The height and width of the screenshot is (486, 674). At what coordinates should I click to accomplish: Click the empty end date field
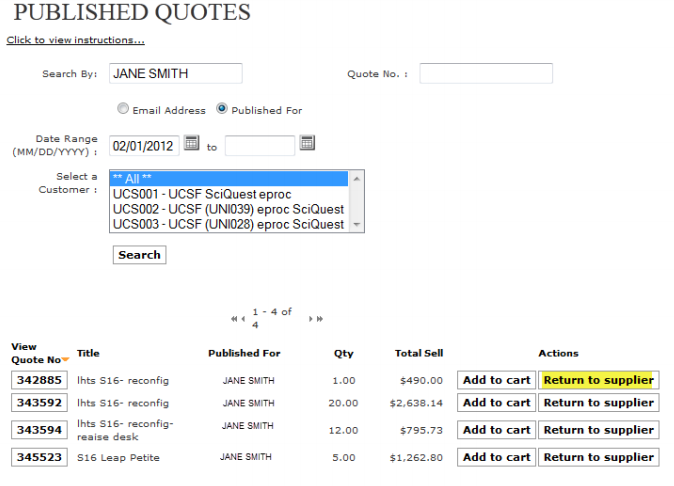(x=260, y=146)
